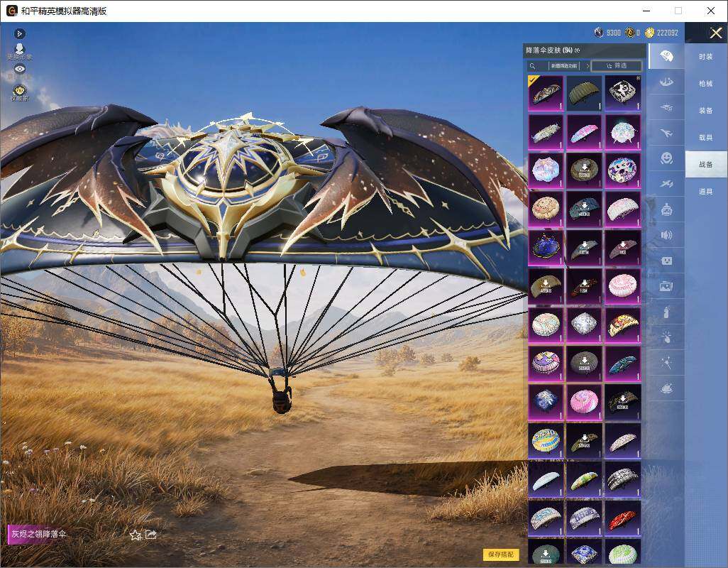Image resolution: width=728 pixels, height=568 pixels.
Task: Click the 灰烬之翎降落伞 name label
Action: click(x=39, y=534)
